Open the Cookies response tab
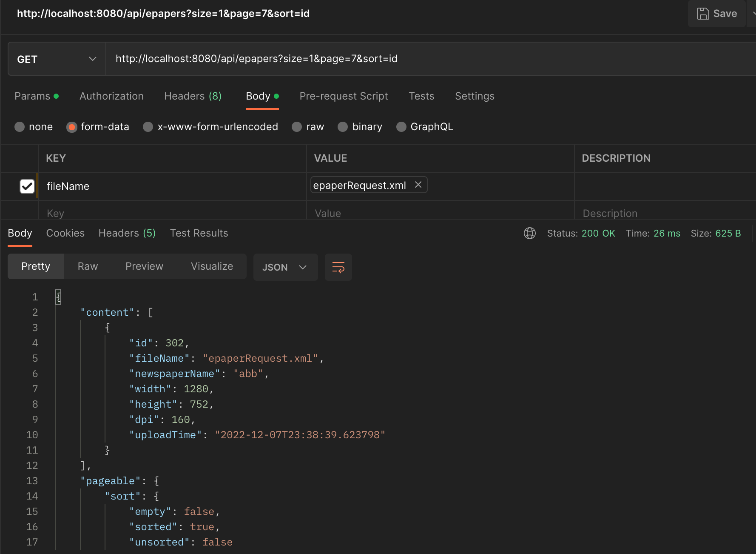 pos(65,233)
